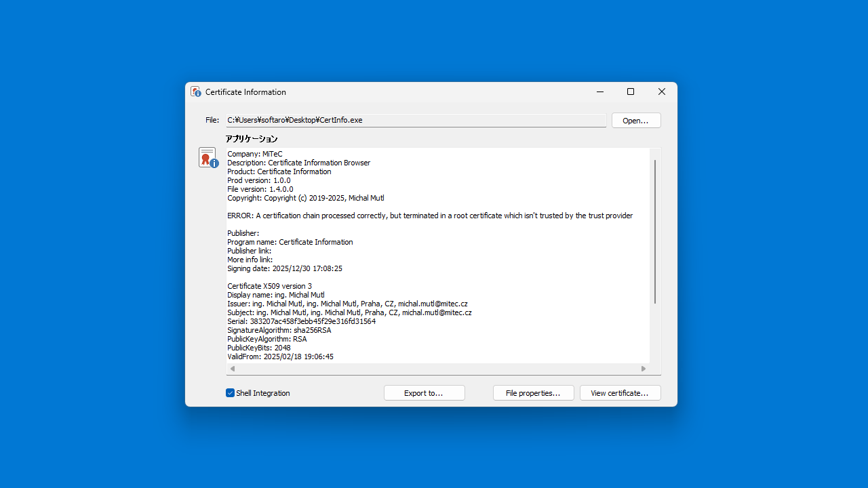This screenshot has width=868, height=488.
Task: Click the Export to button
Action: [424, 392]
